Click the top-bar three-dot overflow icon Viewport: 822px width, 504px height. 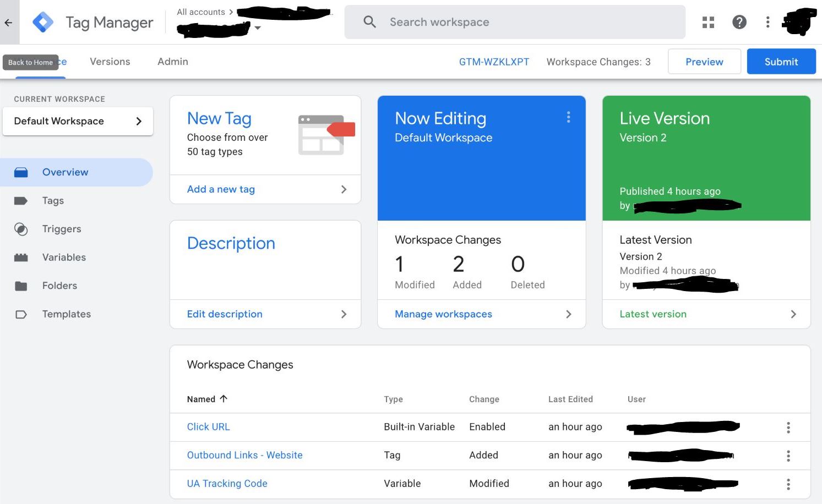[x=768, y=22]
